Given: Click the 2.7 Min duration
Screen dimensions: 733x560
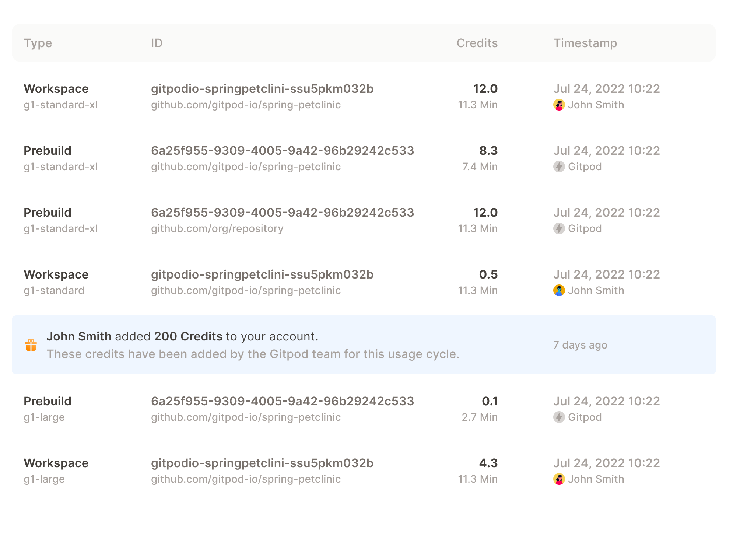Looking at the screenshot, I should (x=480, y=417).
